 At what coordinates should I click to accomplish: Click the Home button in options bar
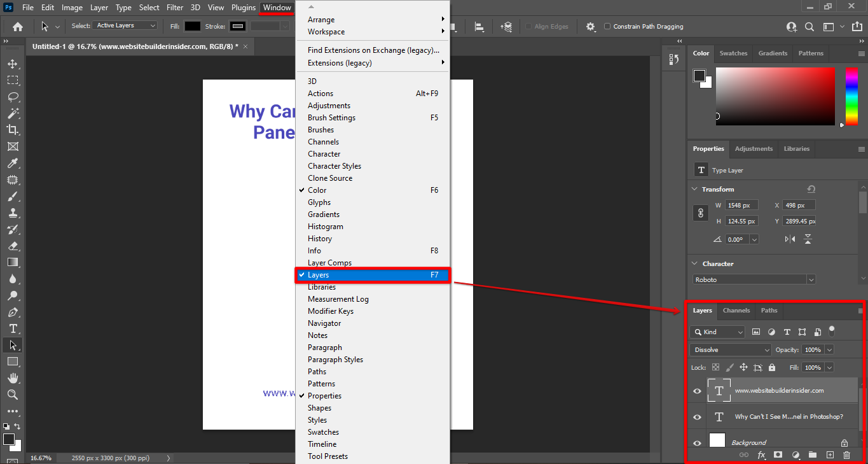17,27
